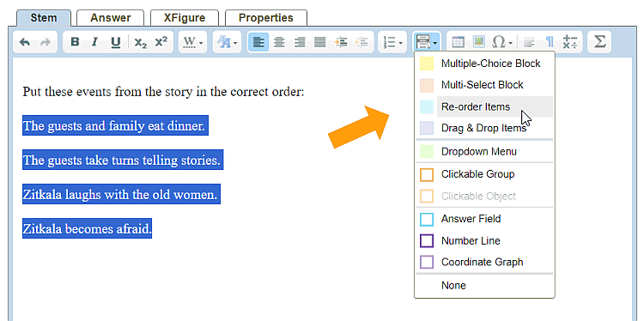Open the Sigma equation editor
Screen dimensions: 644x321
pos(599,42)
